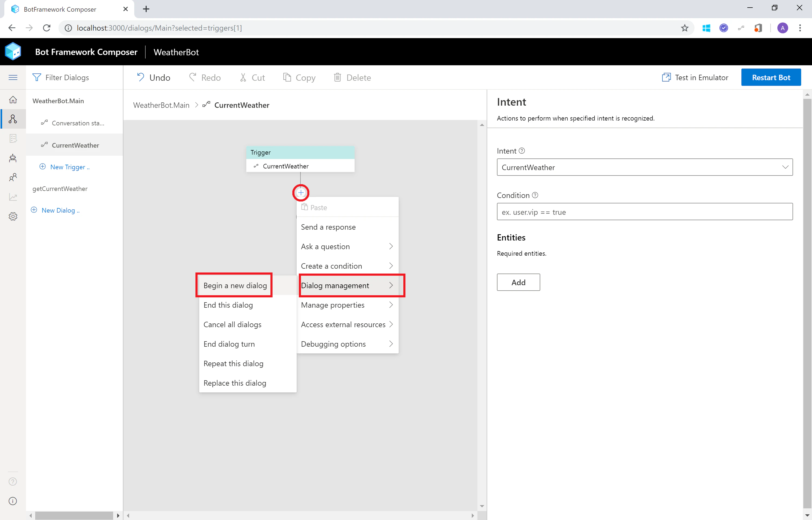Open Chrome three-dot menu
Viewport: 812px width, 520px height.
[800, 28]
